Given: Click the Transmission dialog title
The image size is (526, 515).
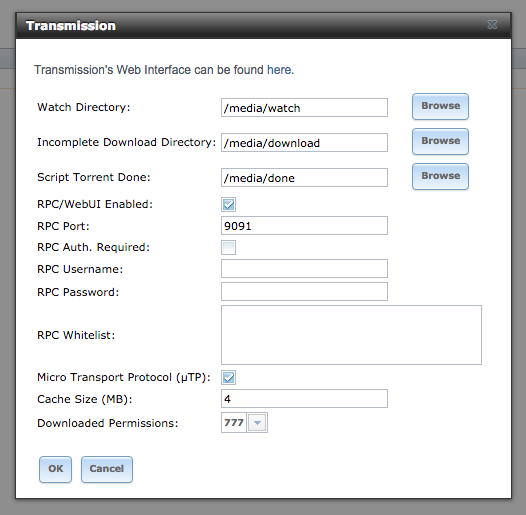Looking at the screenshot, I should coord(71,25).
